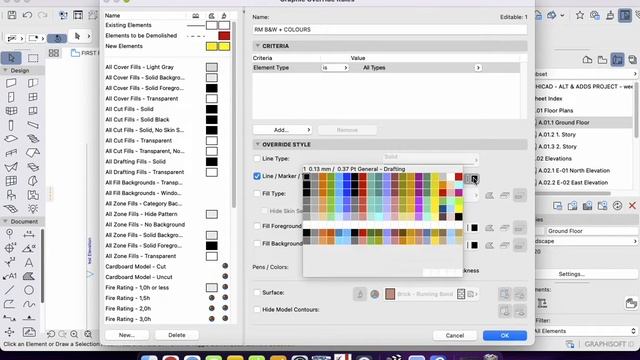Screen dimensions: 640x360
Task: Collapse the Design toolbox section
Action: [5, 70]
